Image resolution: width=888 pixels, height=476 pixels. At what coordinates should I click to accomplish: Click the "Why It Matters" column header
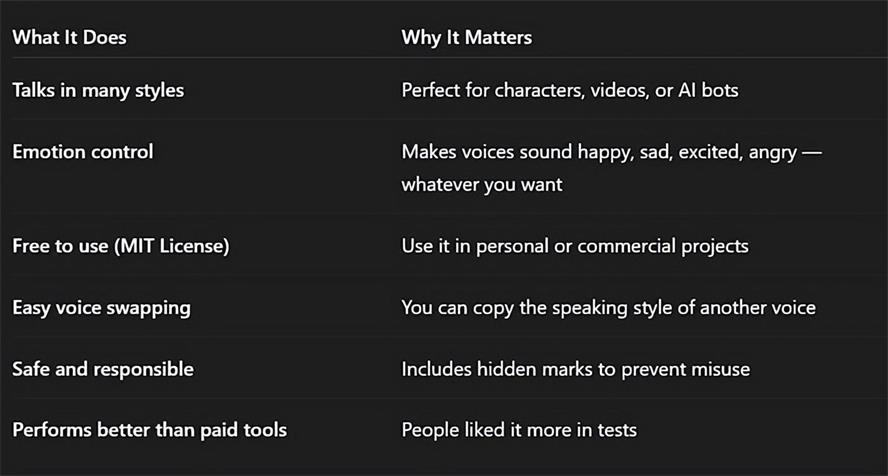(x=466, y=38)
